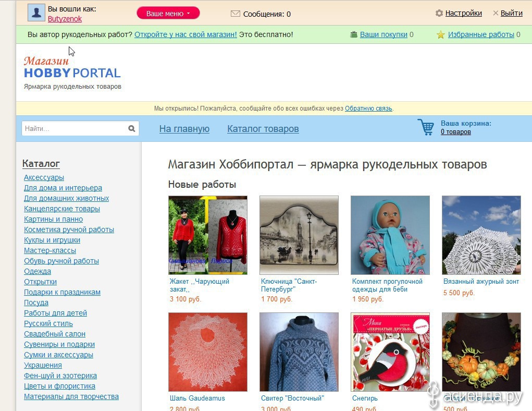Screen dimensions: 532x411
Task: Open Избранные работы link
Action: 481,34
